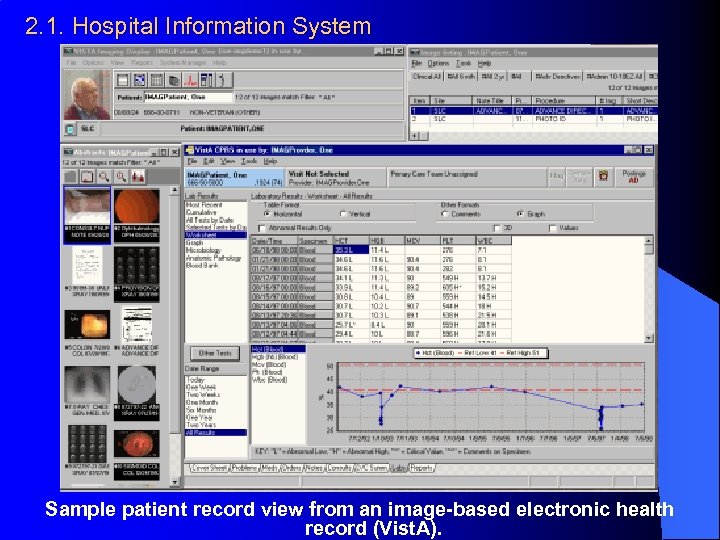Viewport: 720px width, 540px height.
Task: Click the red waveform icon in Imaging Display toolbar
Action: pyautogui.click(x=190, y=80)
